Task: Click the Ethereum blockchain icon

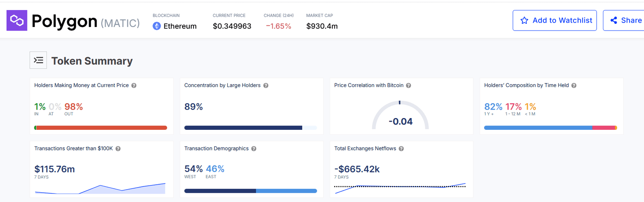Action: point(157,26)
